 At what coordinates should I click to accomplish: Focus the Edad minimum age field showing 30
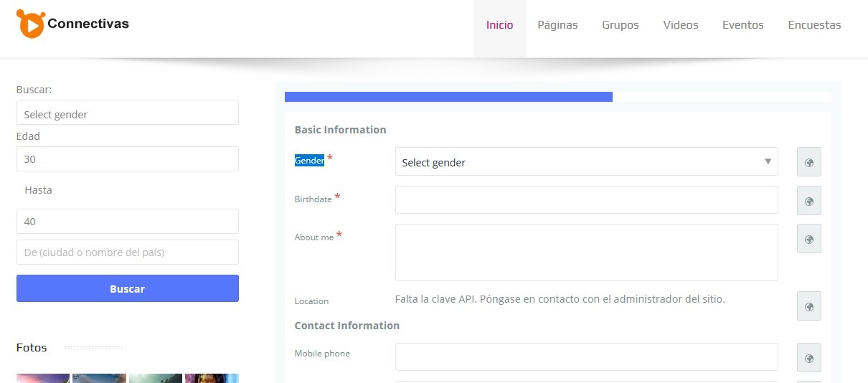coord(128,159)
